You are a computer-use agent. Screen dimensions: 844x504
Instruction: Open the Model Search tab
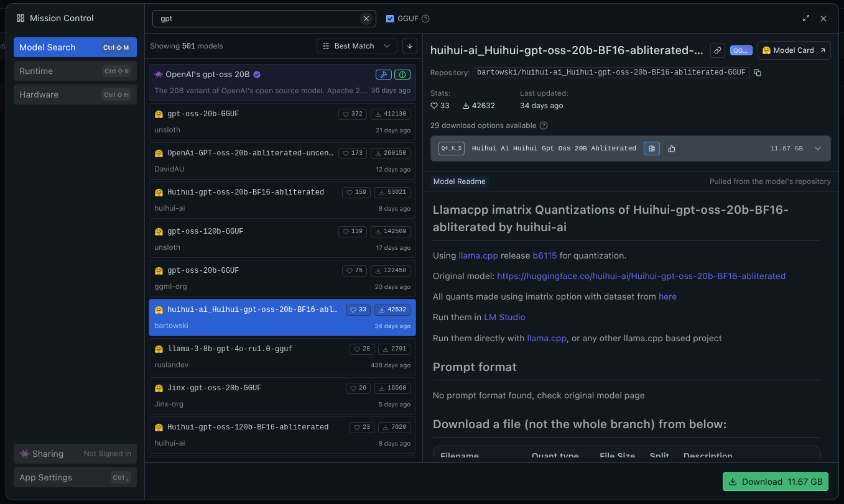click(75, 47)
